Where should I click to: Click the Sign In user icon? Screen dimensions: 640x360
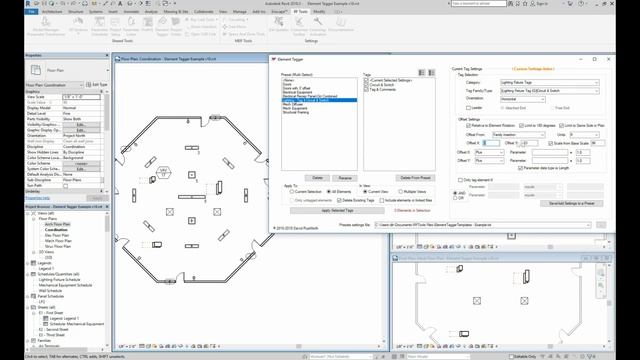pyautogui.click(x=533, y=4)
